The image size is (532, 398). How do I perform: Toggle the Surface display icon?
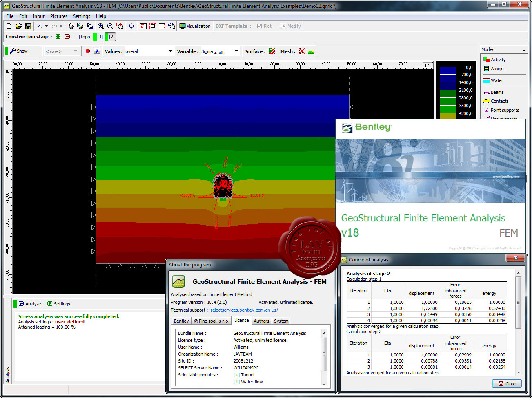pyautogui.click(x=272, y=51)
